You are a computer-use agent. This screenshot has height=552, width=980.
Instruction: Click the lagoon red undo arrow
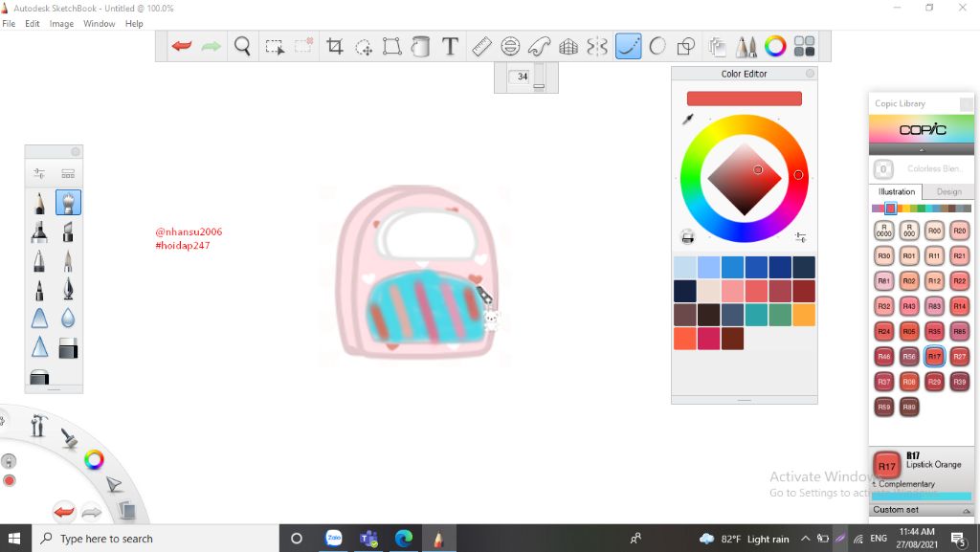(x=64, y=512)
